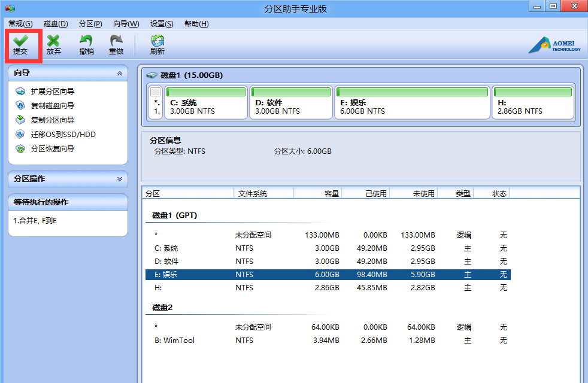The image size is (588, 383).
Task: Launch 分区恢复向导
Action: (x=53, y=149)
